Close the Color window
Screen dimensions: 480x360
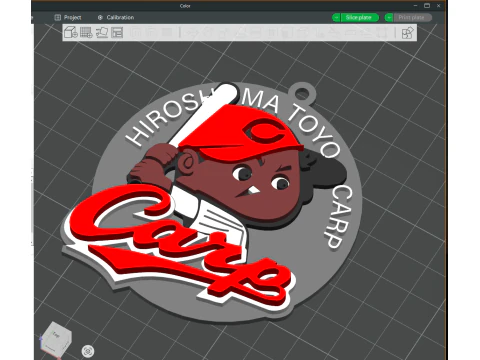(439, 6)
